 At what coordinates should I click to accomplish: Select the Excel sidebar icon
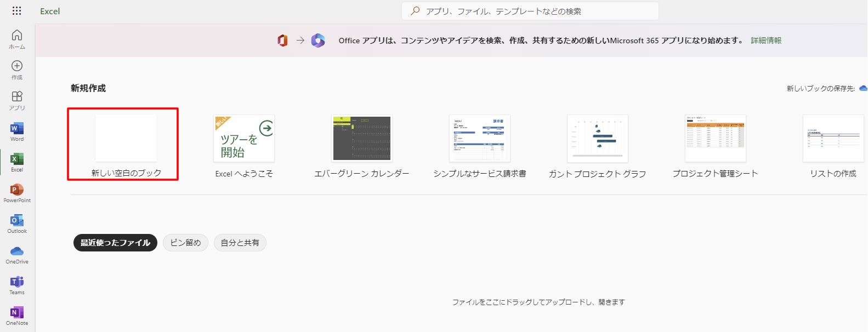(17, 162)
